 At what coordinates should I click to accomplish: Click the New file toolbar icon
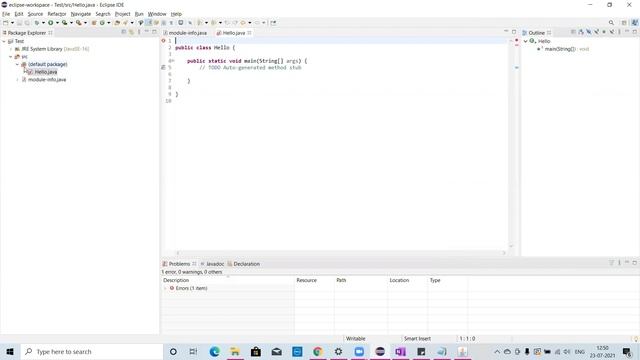coord(5,23)
